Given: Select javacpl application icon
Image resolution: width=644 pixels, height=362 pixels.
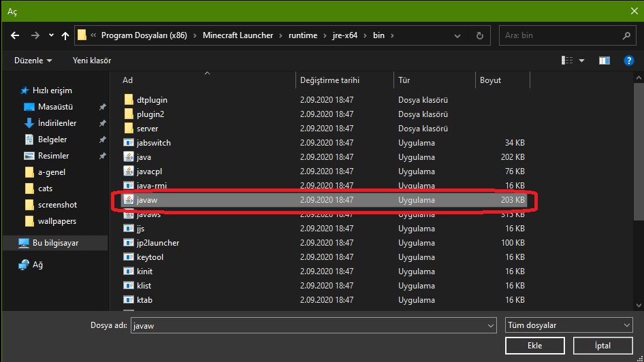Looking at the screenshot, I should pyautogui.click(x=129, y=171).
